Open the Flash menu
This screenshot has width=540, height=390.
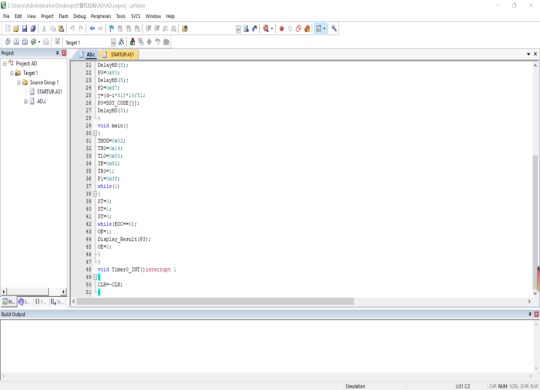click(x=63, y=16)
